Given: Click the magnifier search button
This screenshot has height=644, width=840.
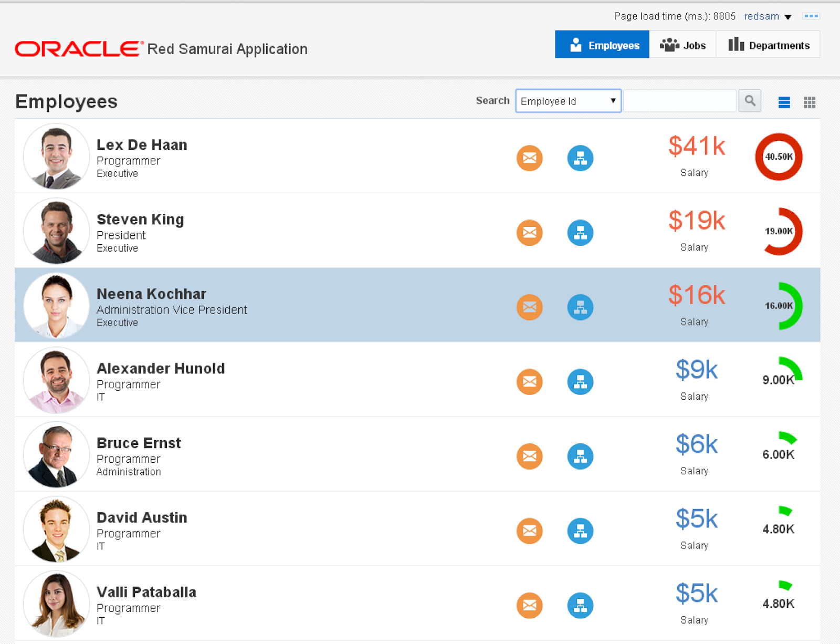Looking at the screenshot, I should [x=750, y=101].
